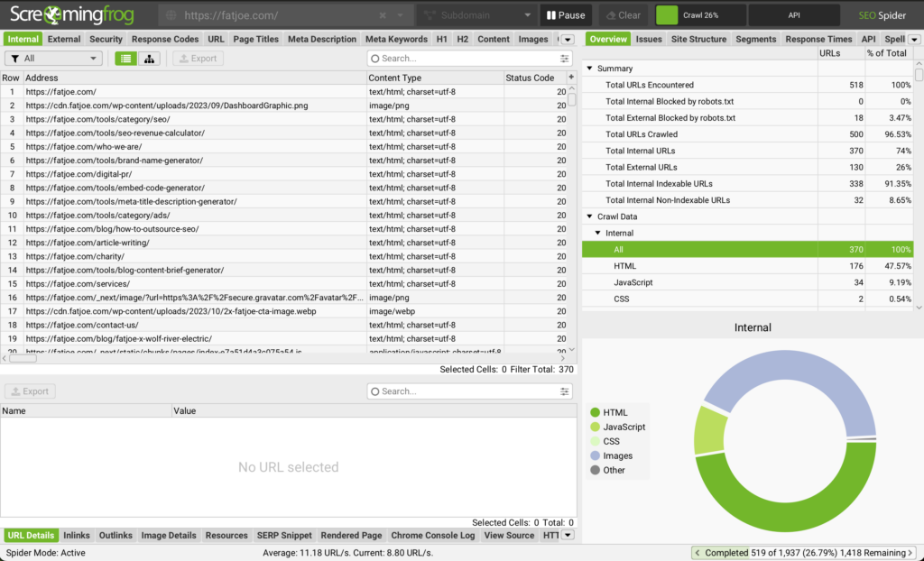Open the Site Structure tab
The image size is (924, 561).
[x=699, y=39]
